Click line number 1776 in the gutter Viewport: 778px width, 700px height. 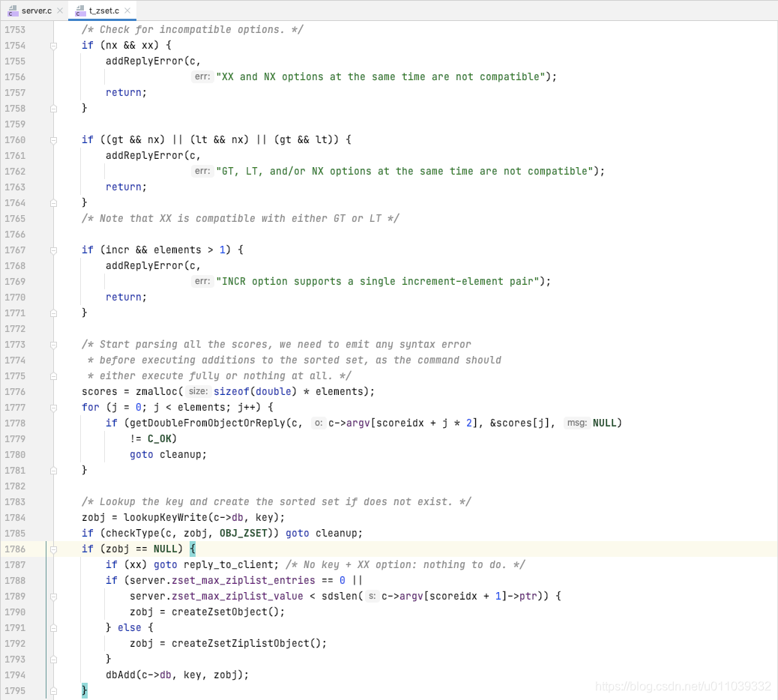click(x=15, y=391)
